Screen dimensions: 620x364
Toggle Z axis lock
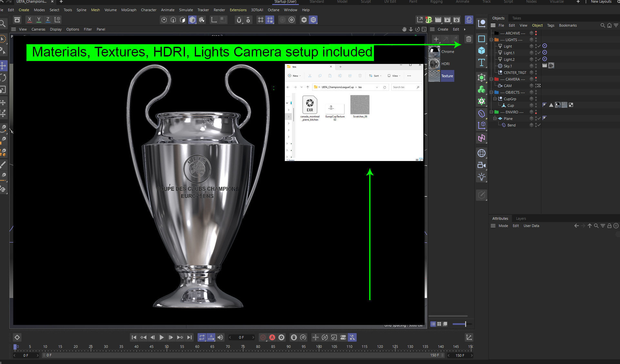pyautogui.click(x=48, y=19)
